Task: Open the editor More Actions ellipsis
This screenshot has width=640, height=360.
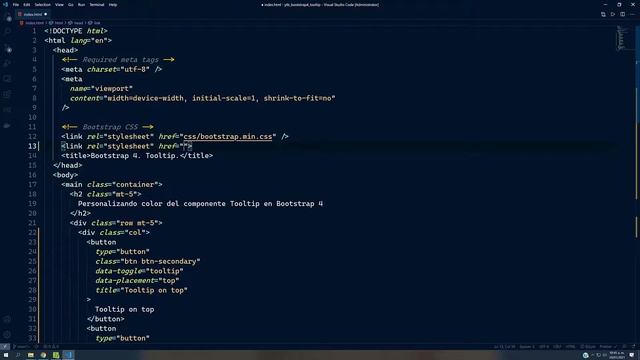Action: (632, 14)
